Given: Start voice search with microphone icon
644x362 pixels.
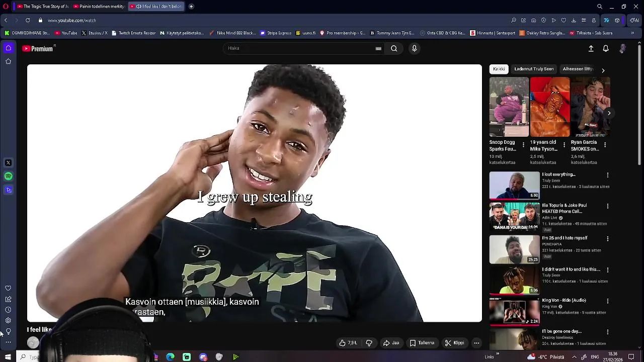Looking at the screenshot, I should [414, 48].
